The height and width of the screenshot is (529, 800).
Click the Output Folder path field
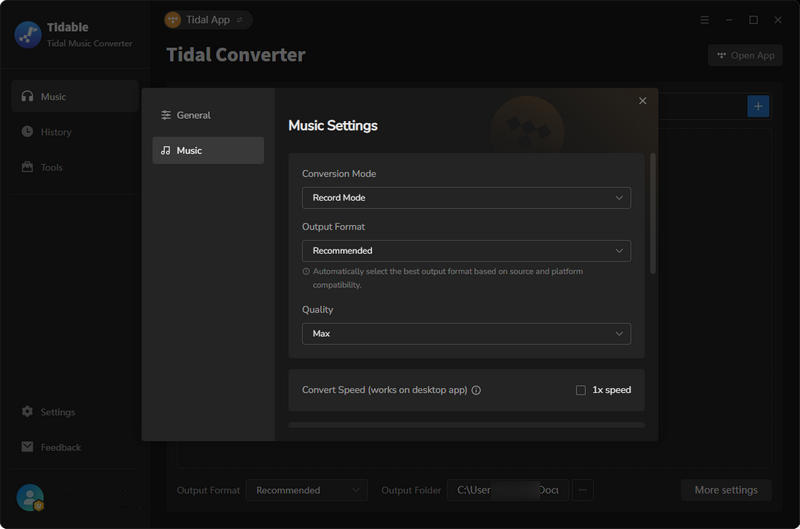[x=508, y=490]
